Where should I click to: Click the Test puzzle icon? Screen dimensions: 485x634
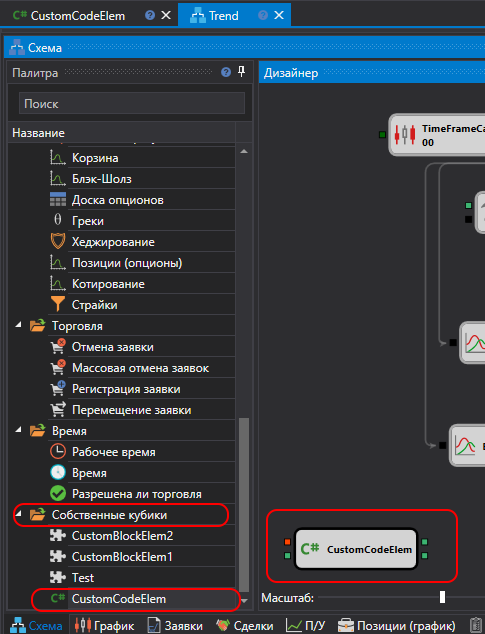(58, 577)
